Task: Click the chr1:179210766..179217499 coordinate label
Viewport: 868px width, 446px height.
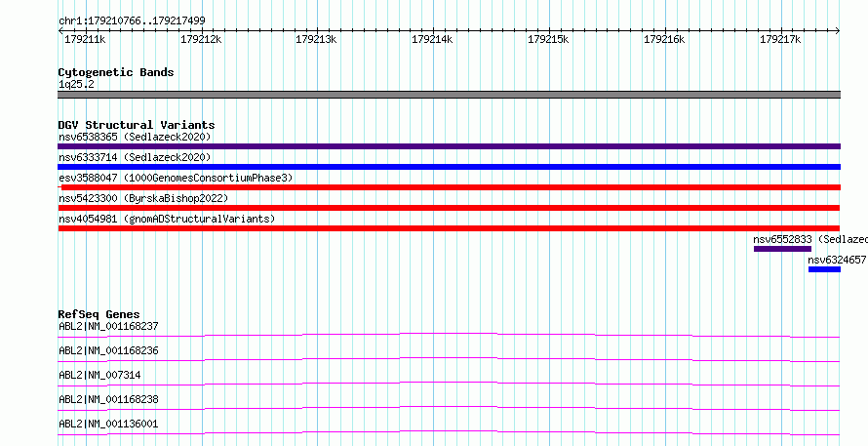Action: 132,21
